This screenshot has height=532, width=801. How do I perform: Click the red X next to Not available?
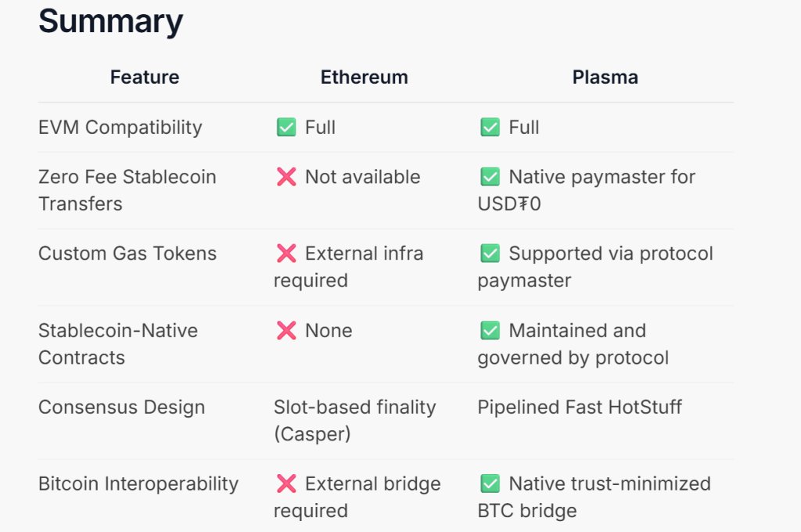[x=286, y=177]
